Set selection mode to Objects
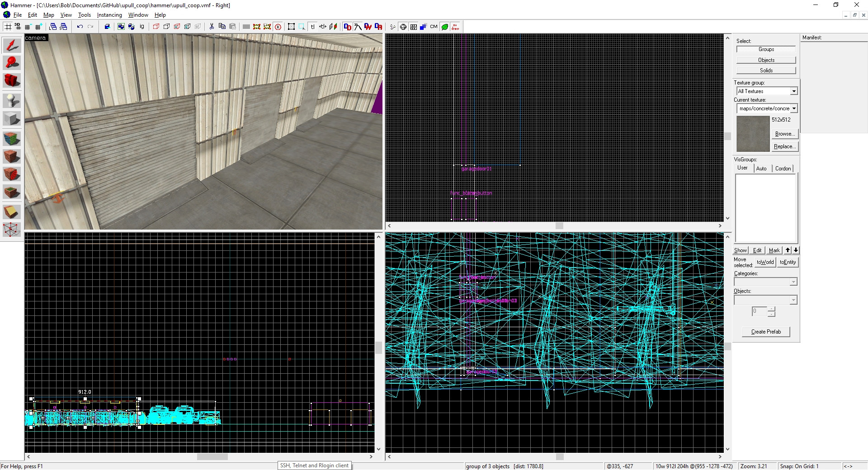This screenshot has width=868, height=470. coord(766,60)
